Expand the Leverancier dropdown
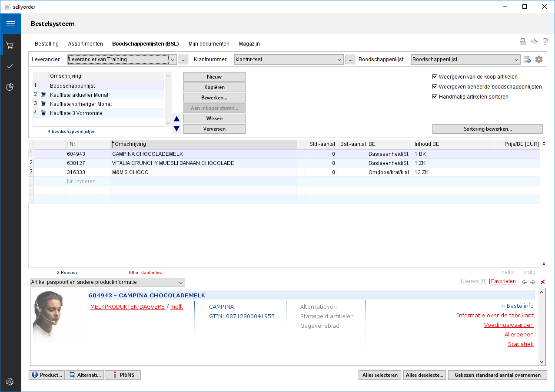 point(173,59)
